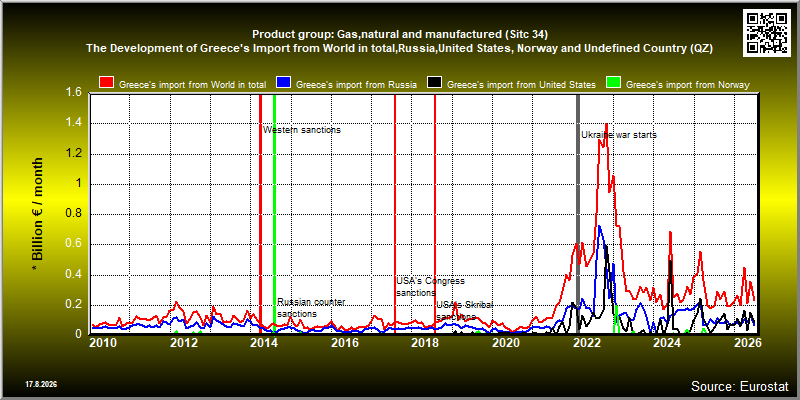
Task: Click the 1.6 value on the y-axis
Action: click(74, 92)
